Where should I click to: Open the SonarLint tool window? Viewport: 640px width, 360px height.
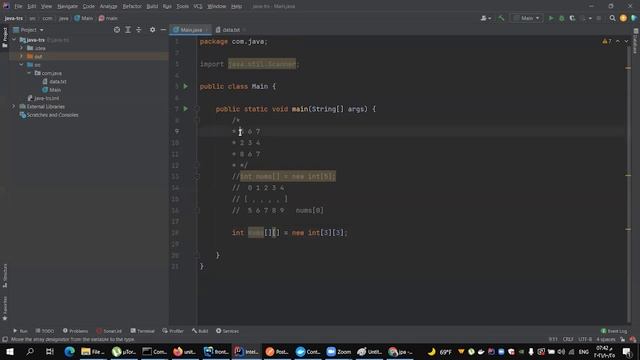109,331
